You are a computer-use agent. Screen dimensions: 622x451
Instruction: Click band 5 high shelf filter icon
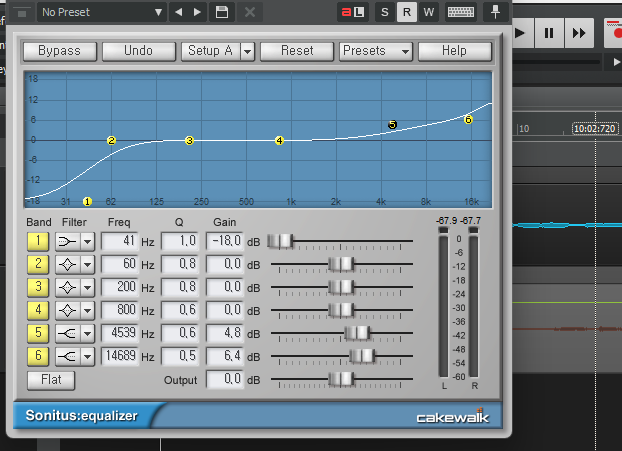point(67,333)
